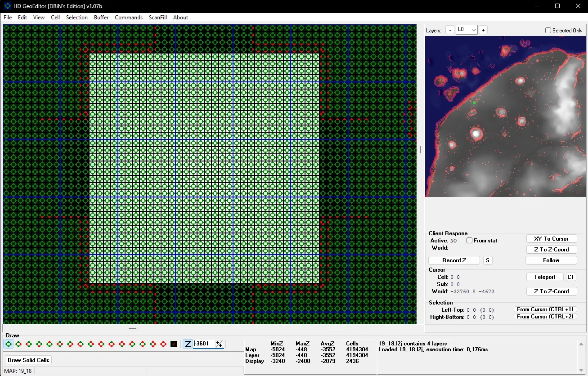Enable the Selected Only checkbox

(x=548, y=31)
